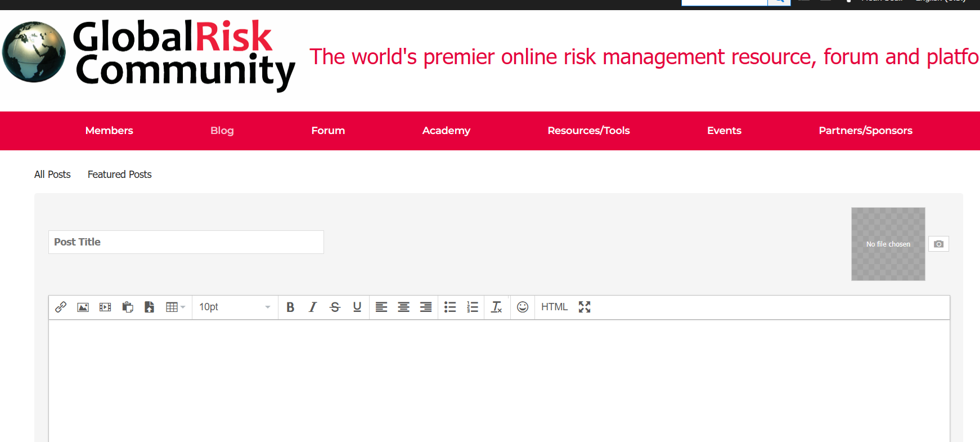Open the Academy menu item
The width and height of the screenshot is (980, 442).
446,131
